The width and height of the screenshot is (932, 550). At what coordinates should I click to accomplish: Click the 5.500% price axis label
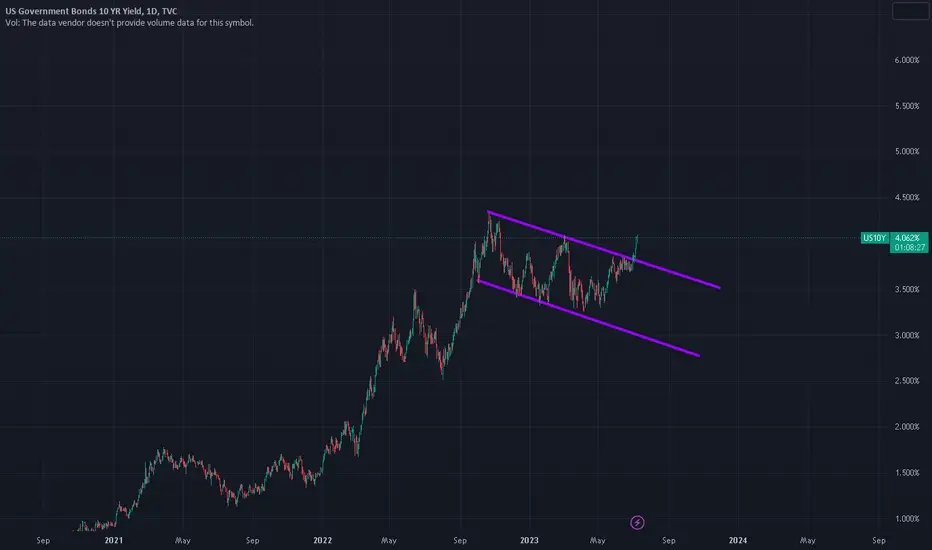(906, 106)
